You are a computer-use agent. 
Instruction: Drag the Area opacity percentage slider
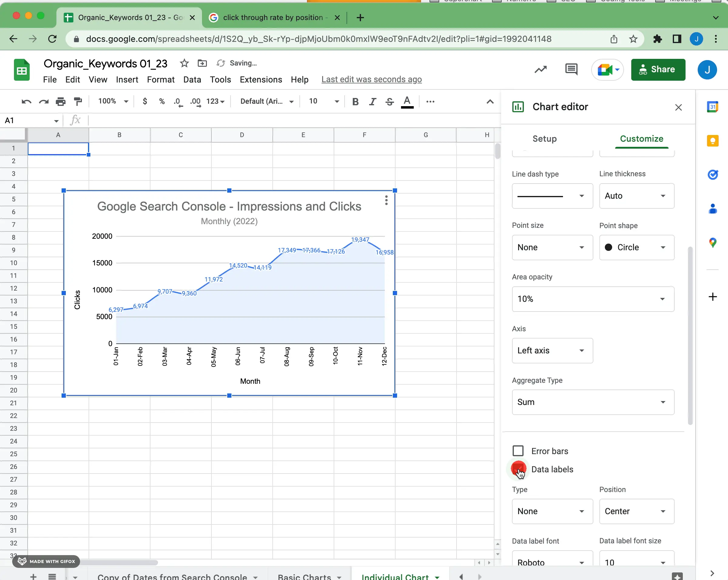[x=592, y=298]
